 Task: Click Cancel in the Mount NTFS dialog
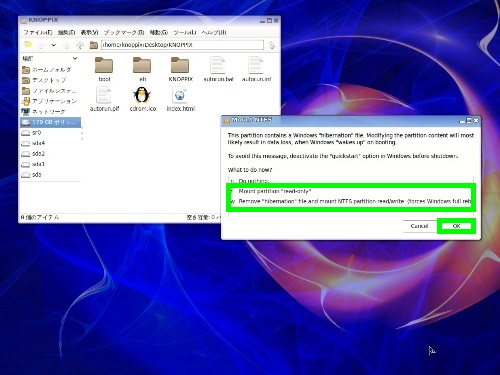[x=419, y=226]
